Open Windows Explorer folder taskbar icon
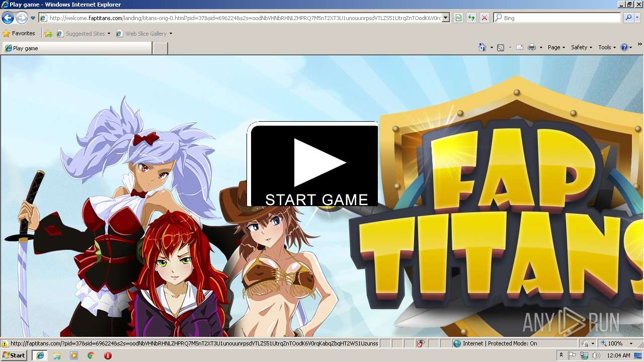This screenshot has height=362, width=644. pyautogui.click(x=57, y=355)
